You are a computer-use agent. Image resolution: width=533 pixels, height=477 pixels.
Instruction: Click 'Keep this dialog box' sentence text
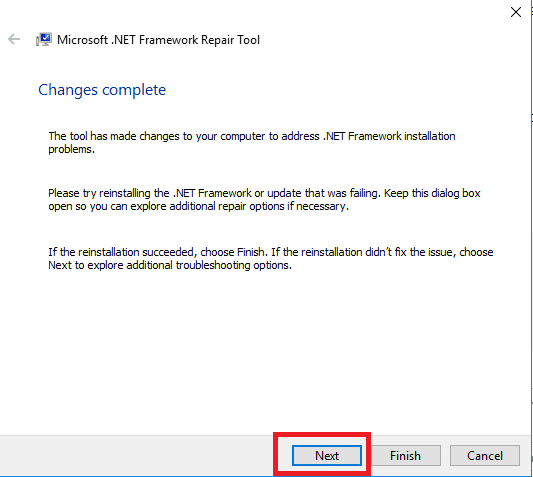click(432, 193)
